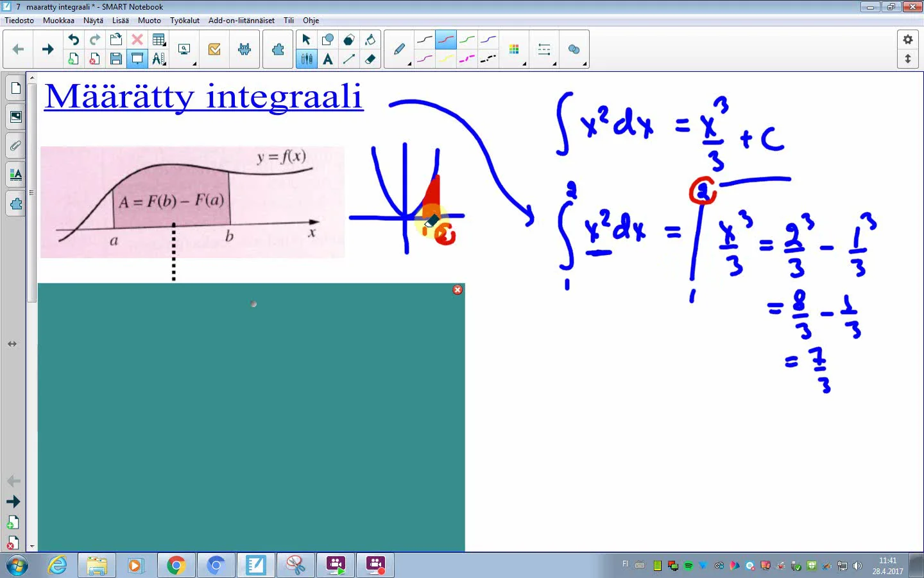Open toolbar settings gear
Screen dimensions: 924x578
pos(907,40)
